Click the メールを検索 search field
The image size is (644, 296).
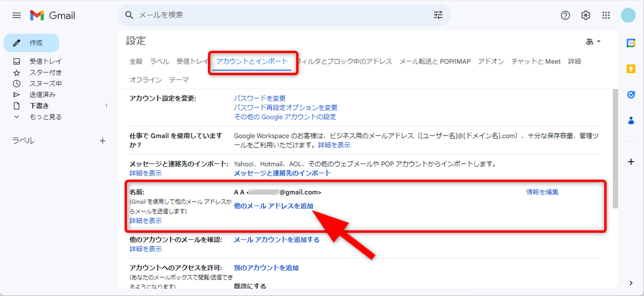pyautogui.click(x=283, y=15)
